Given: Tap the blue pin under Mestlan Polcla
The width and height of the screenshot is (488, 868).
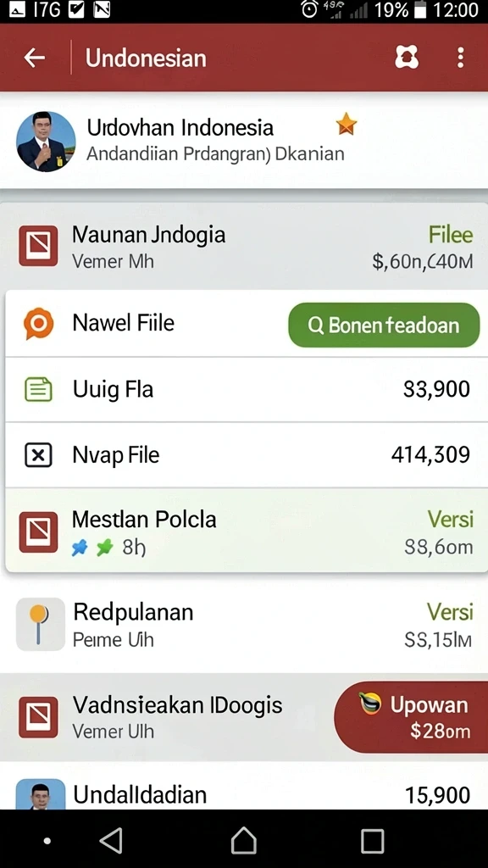Looking at the screenshot, I should pos(80,548).
